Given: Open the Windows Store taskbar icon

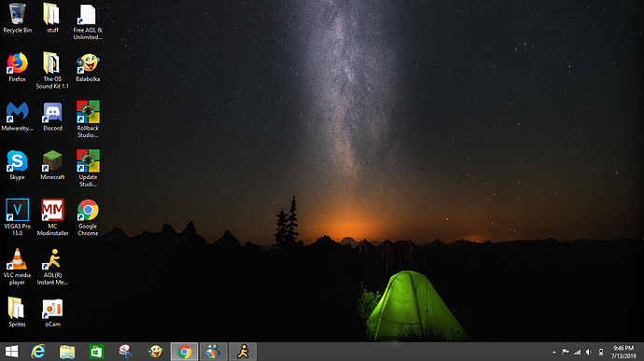Looking at the screenshot, I should [96, 352].
